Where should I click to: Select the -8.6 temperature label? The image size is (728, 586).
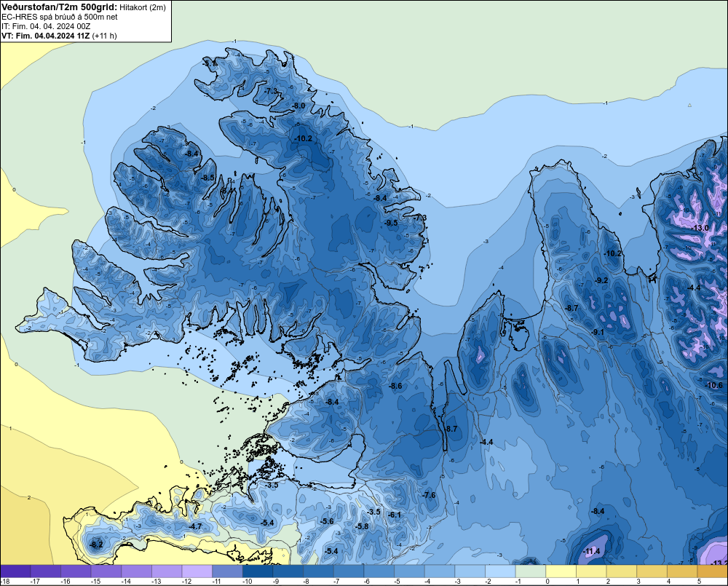395,386
